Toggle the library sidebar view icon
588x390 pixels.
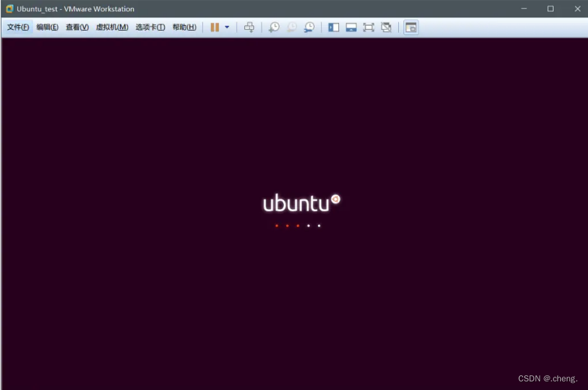tap(333, 27)
